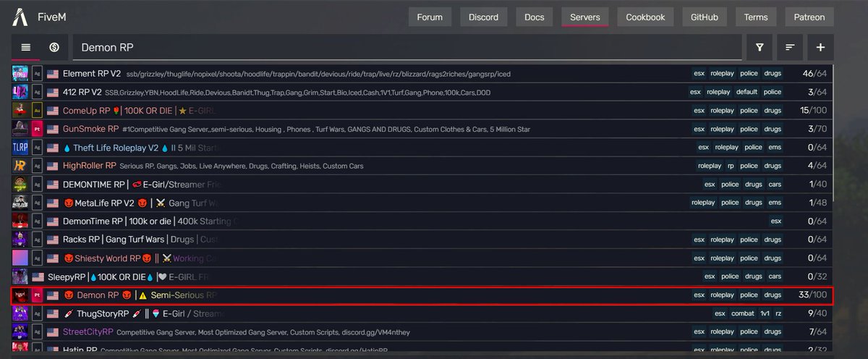
Task: Click the Demon RP server thumbnail
Action: 20,295
